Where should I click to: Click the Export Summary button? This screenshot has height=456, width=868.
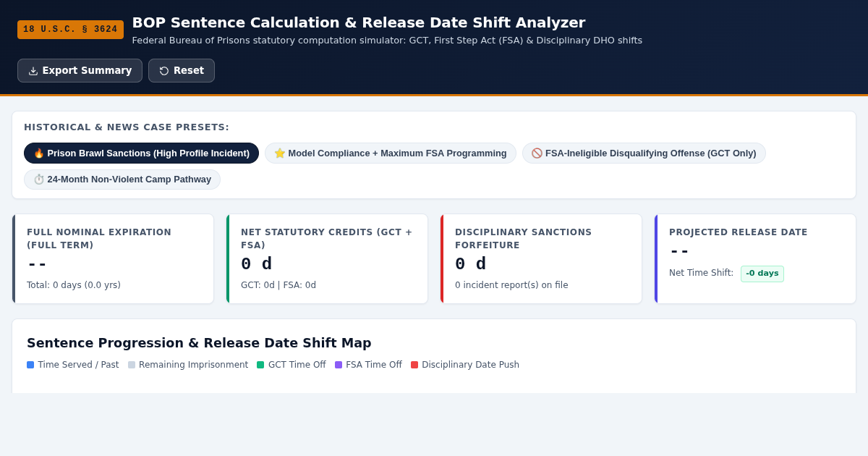pos(80,71)
